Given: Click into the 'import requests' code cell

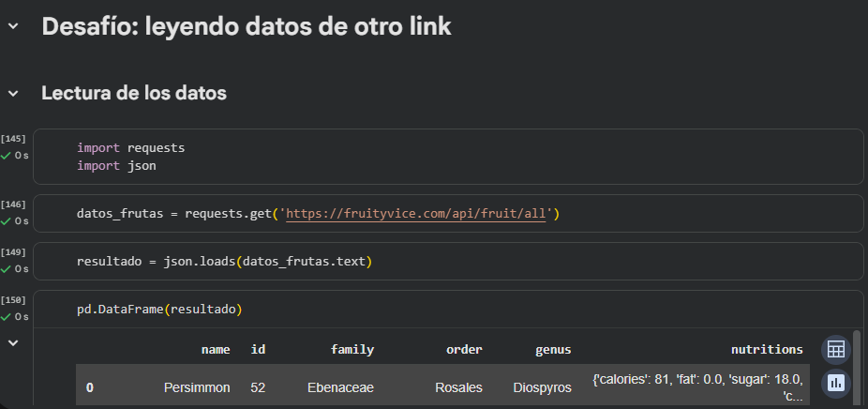Looking at the screenshot, I should coord(448,157).
